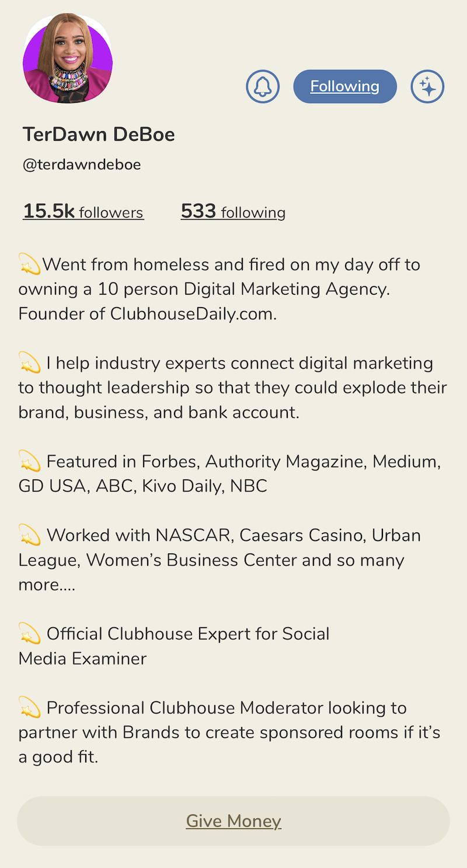This screenshot has width=467, height=868.
Task: Expand the 533 following list
Action: 233,211
